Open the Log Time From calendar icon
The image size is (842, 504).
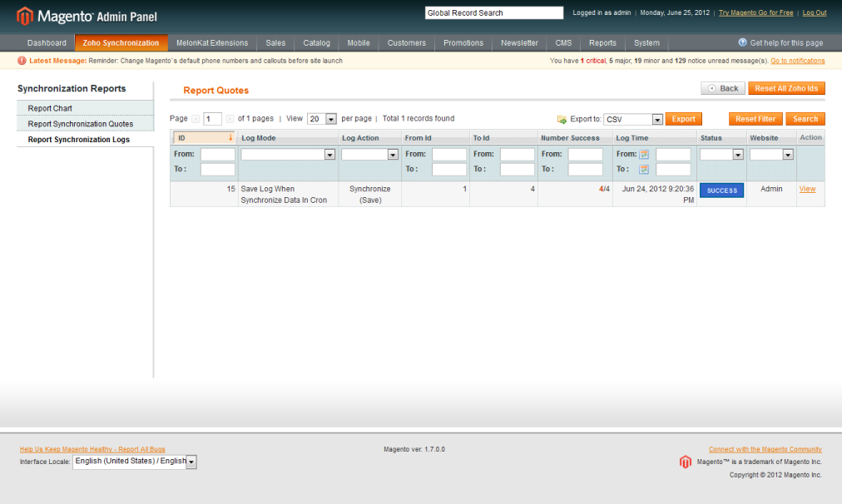644,155
